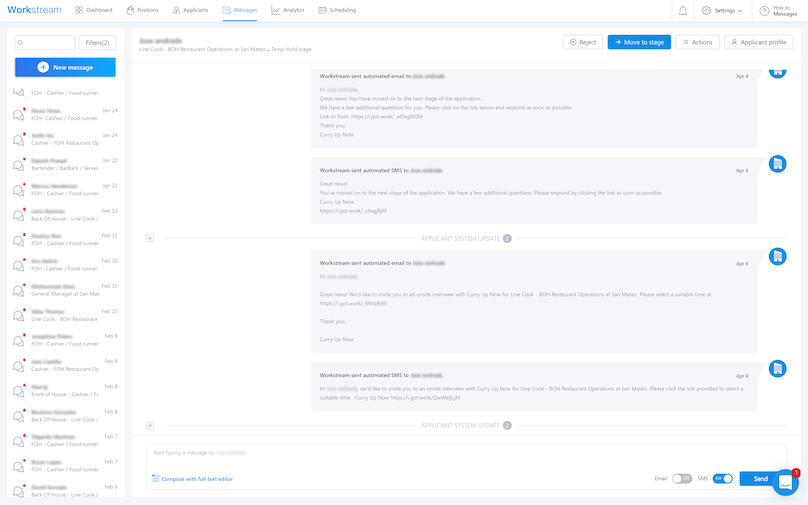Go to the Applicants tab
The image size is (808, 505).
pyautogui.click(x=190, y=10)
